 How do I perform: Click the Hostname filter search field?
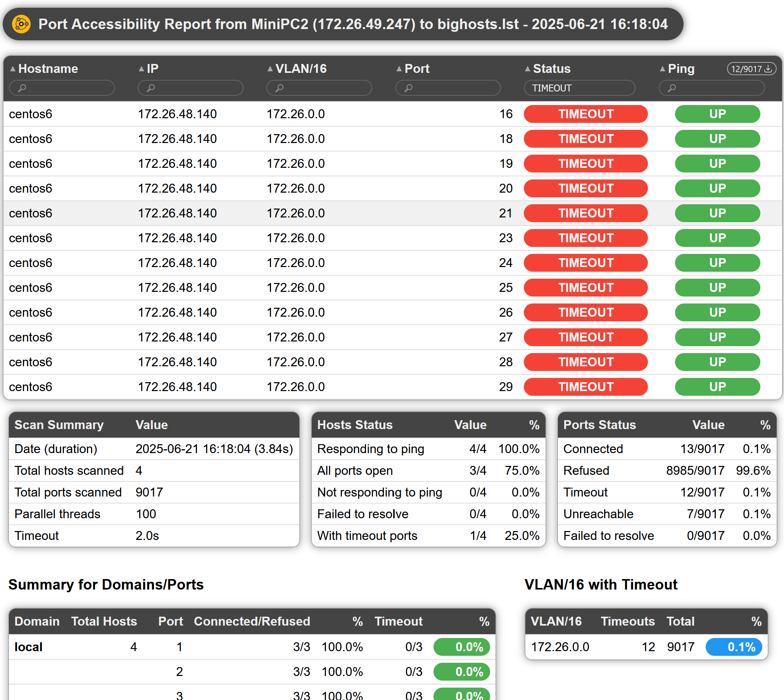point(62,88)
